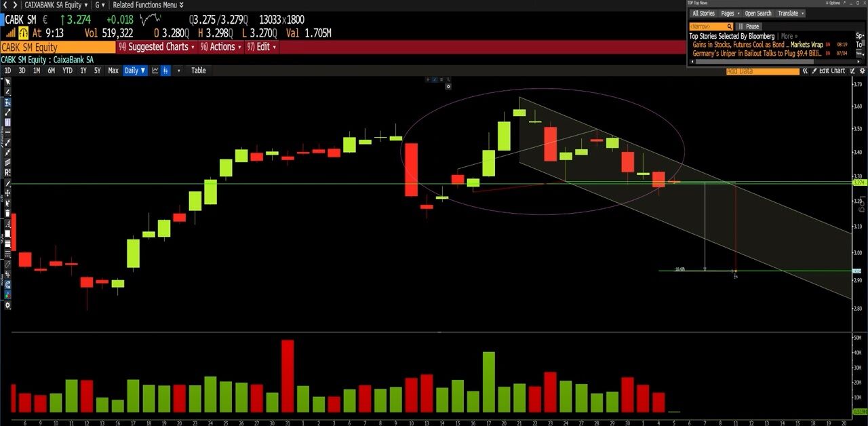This screenshot has width=868, height=426.
Task: Select the 5Y time range
Action: coord(98,71)
